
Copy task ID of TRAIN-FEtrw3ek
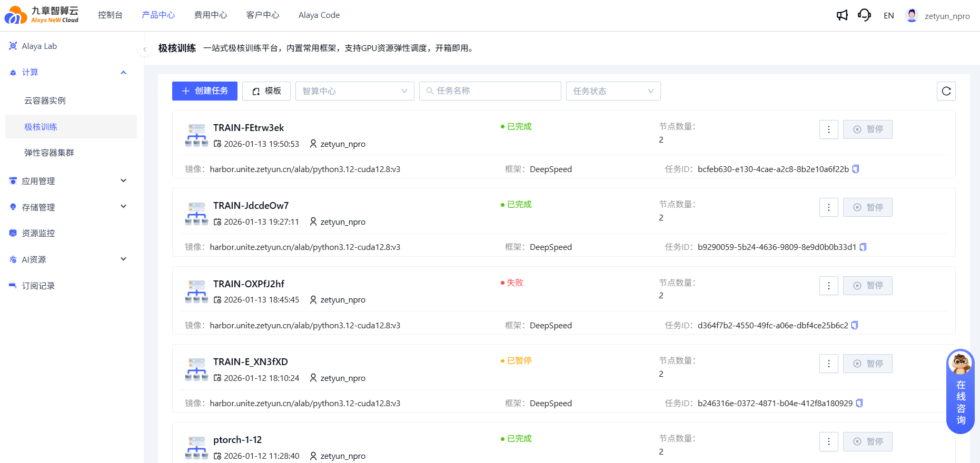coord(856,169)
